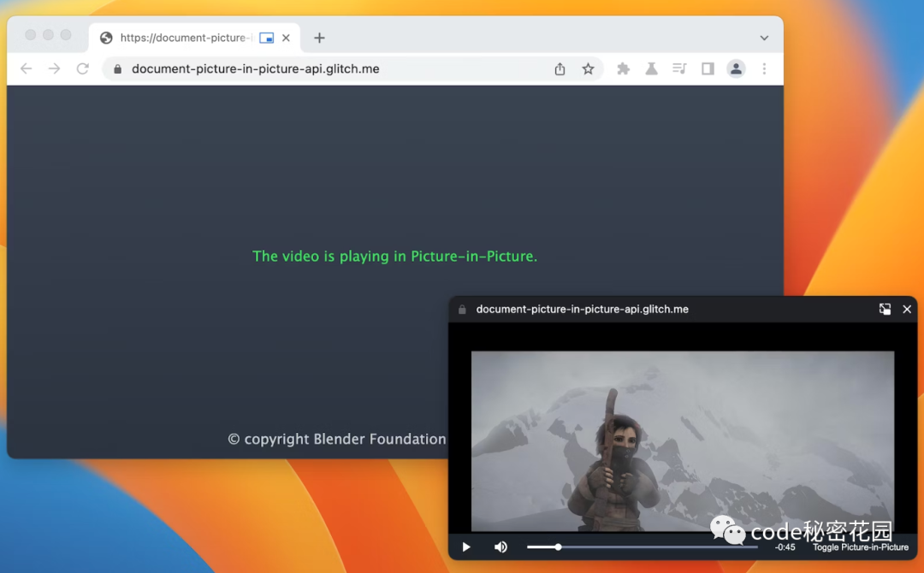Click the address bar URL field
Screen dimensions: 924x573
[x=352, y=69]
